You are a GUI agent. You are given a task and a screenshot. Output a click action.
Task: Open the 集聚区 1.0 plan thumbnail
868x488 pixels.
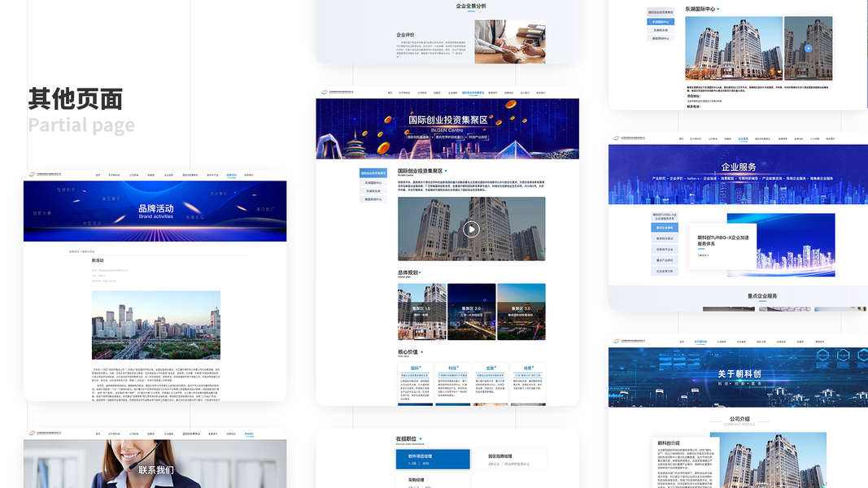[x=422, y=312]
